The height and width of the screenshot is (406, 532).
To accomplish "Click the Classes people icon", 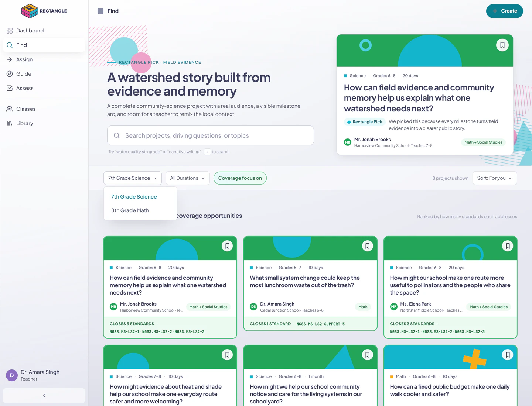I will [x=10, y=109].
